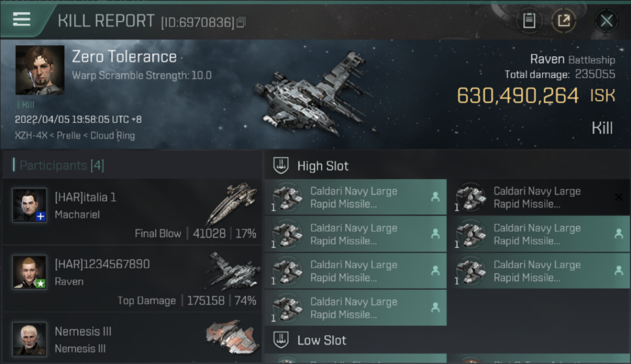Viewport: 631px width, 364px height.
Task: Copy the kill report ID
Action: 241,22
